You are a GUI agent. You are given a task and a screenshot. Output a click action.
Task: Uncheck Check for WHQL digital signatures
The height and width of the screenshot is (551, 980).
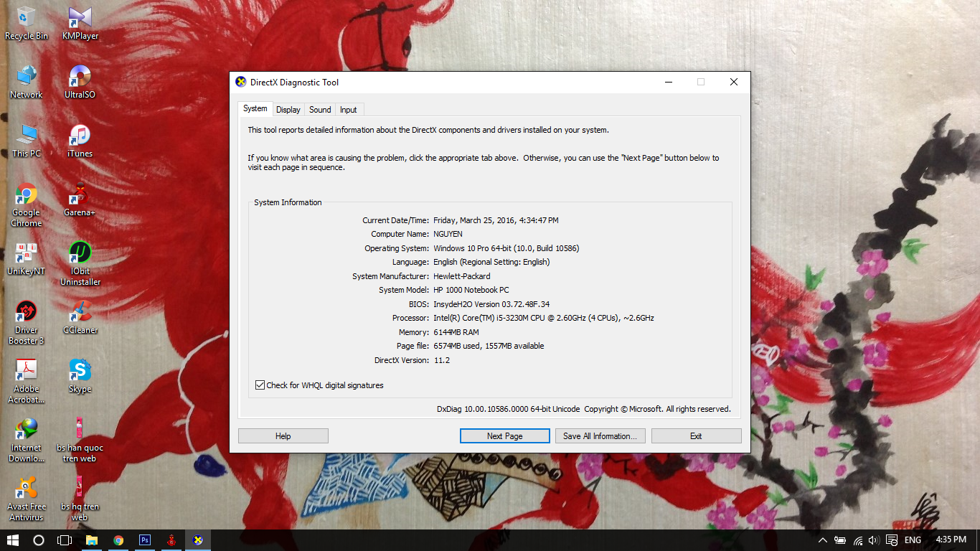260,385
